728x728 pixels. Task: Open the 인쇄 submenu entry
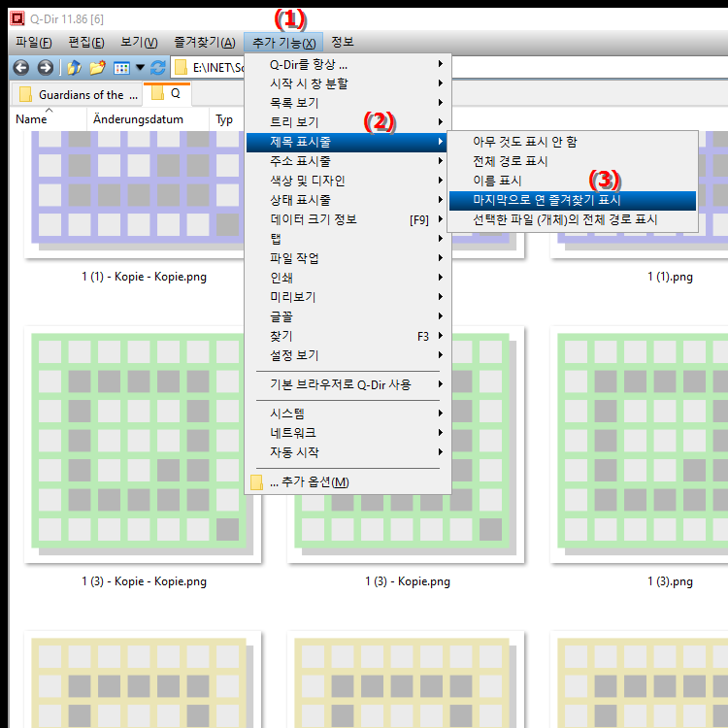click(347, 278)
